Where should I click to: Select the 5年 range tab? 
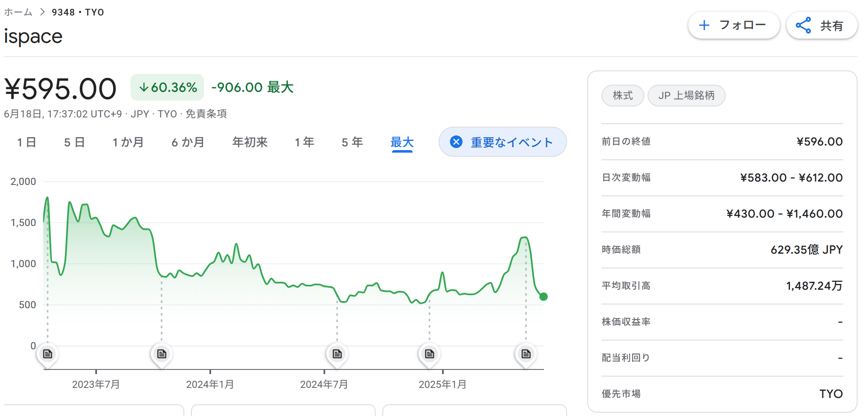pyautogui.click(x=352, y=142)
